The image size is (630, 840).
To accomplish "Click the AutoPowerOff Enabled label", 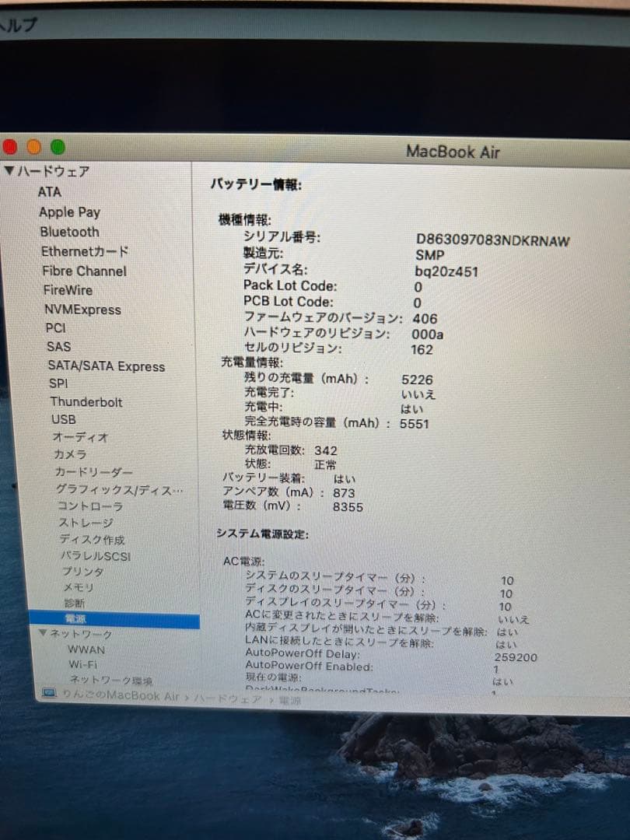I will [309, 667].
